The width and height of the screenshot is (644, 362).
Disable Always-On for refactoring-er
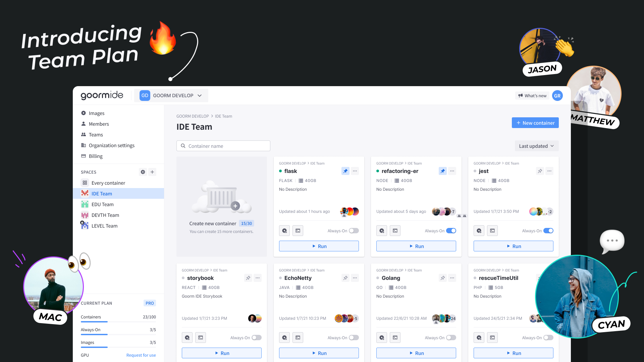click(x=451, y=231)
